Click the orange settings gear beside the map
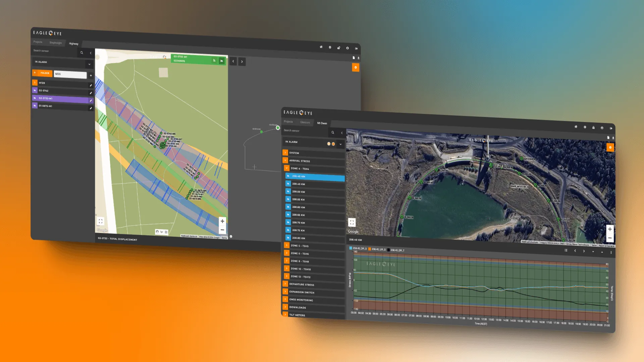This screenshot has width=644, height=362. 356,67
